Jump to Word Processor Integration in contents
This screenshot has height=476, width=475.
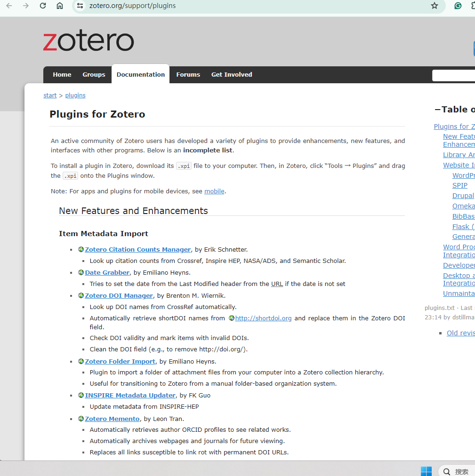(x=459, y=251)
